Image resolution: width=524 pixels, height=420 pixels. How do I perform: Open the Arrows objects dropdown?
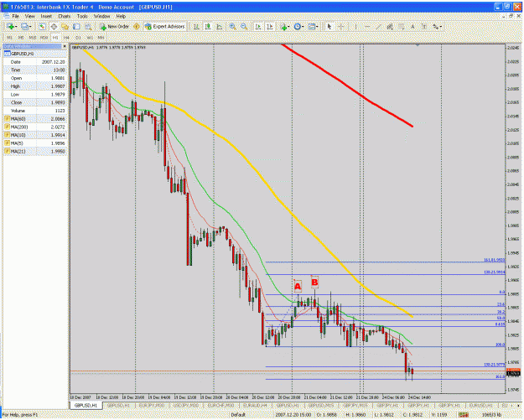(x=437, y=27)
